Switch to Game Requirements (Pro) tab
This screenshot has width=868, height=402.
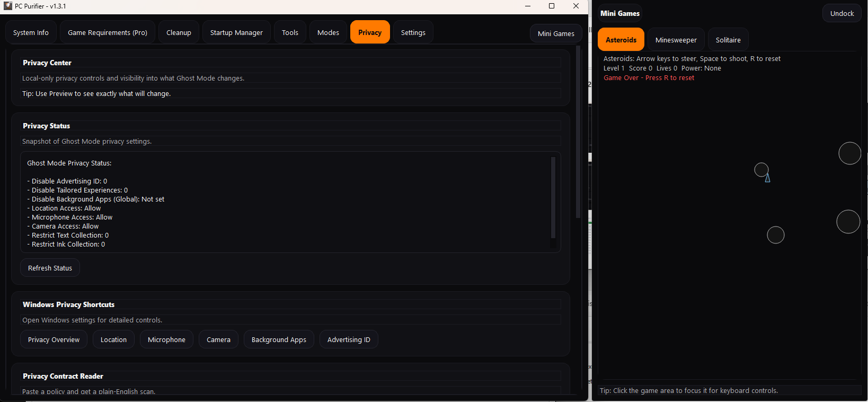[108, 32]
